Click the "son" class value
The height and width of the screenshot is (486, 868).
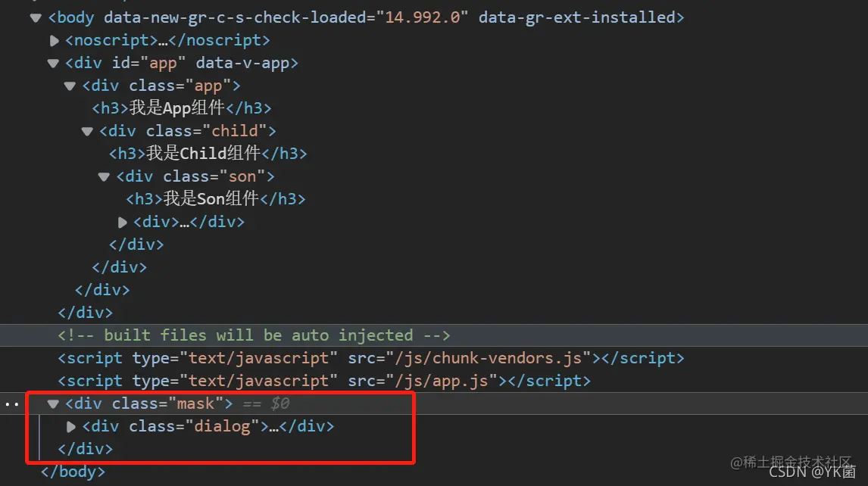pyautogui.click(x=242, y=176)
